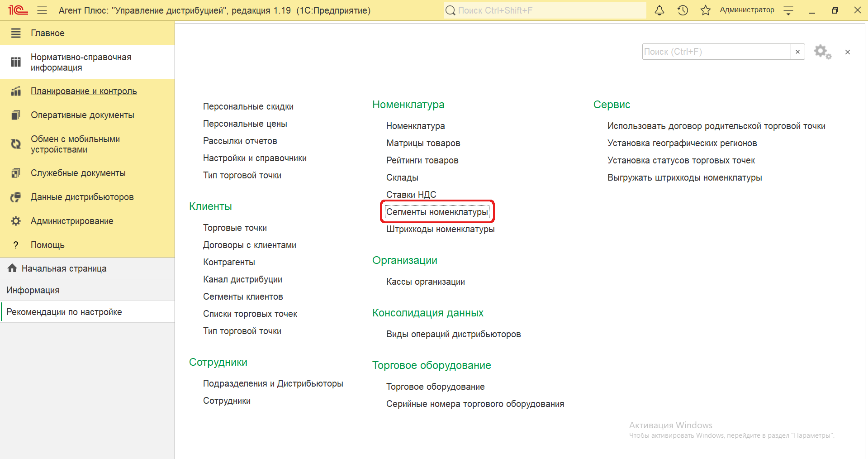Open Помощь section

pos(87,245)
